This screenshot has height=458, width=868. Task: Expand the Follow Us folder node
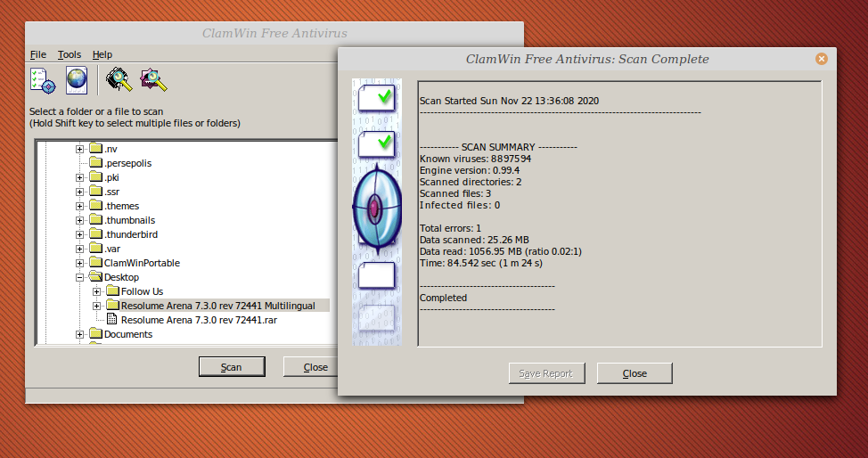[x=97, y=292]
